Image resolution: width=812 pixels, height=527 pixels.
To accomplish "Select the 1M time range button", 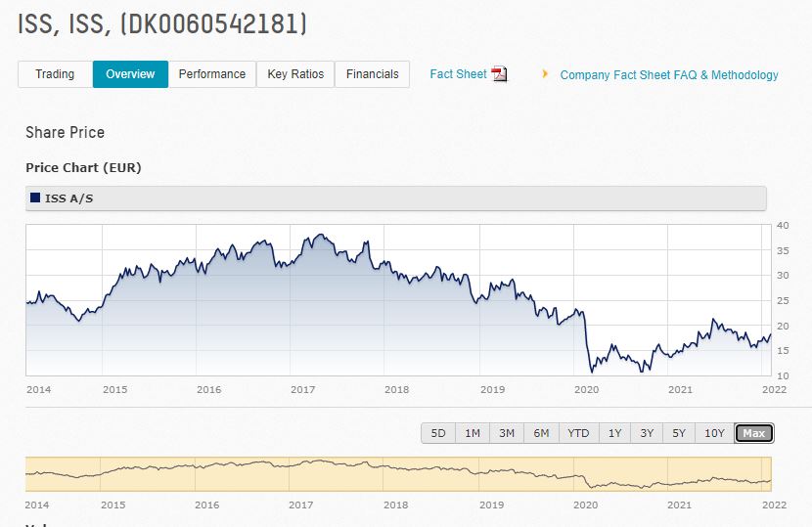I will 473,433.
